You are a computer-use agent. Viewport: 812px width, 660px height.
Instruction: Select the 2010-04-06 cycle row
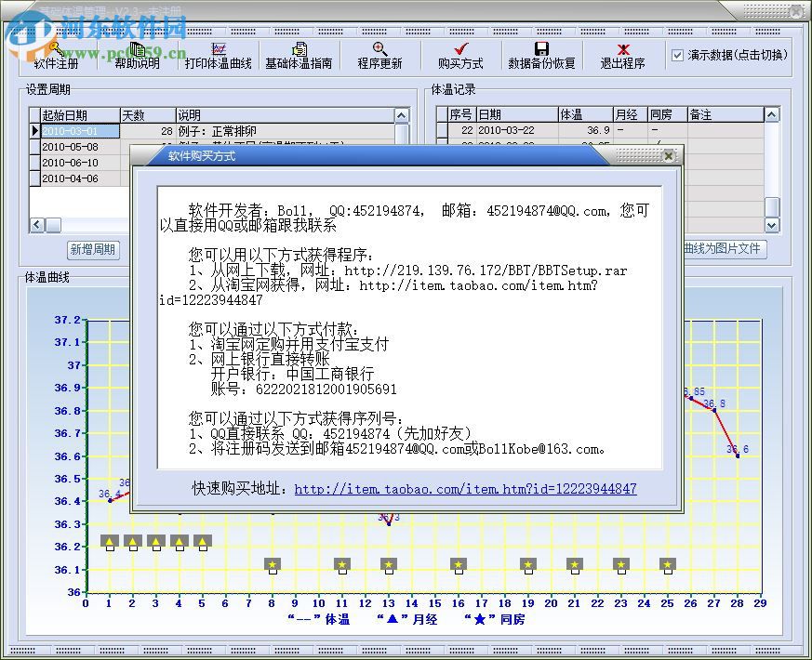pos(80,178)
